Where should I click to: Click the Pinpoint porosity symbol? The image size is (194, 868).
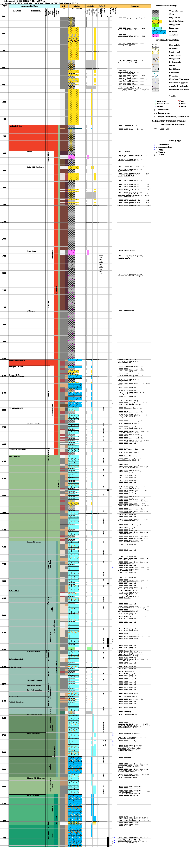(155, 152)
